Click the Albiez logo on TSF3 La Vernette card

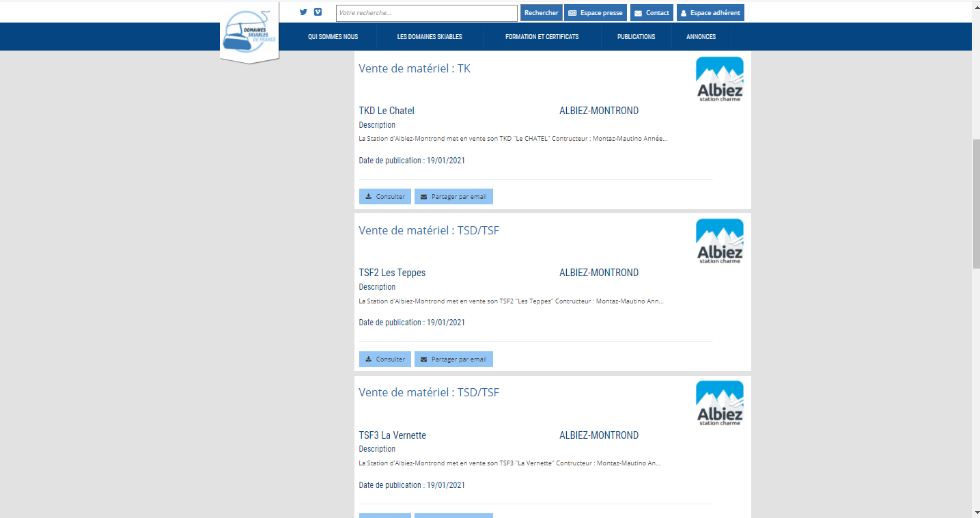(719, 403)
